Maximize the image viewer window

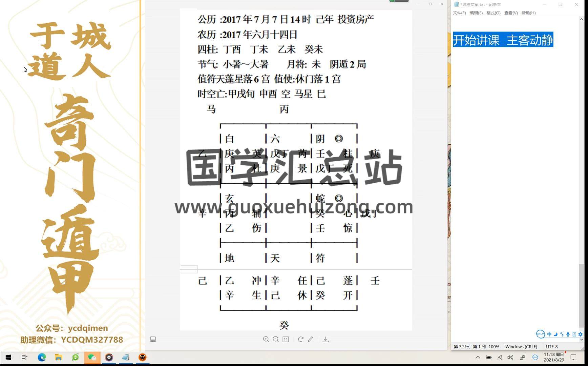(x=430, y=4)
